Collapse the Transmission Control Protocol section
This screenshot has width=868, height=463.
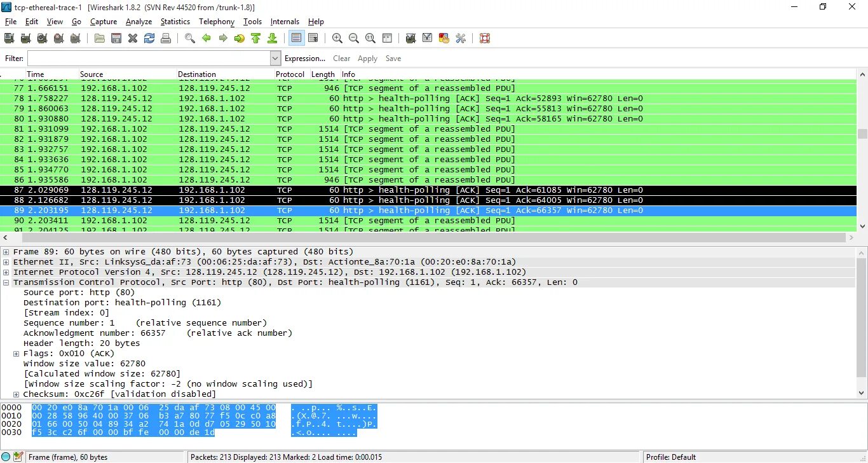click(x=6, y=282)
